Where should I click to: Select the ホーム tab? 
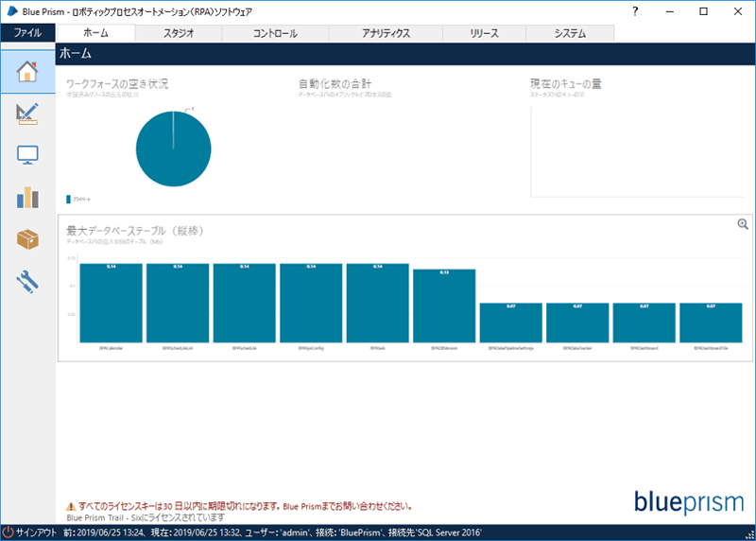(96, 33)
